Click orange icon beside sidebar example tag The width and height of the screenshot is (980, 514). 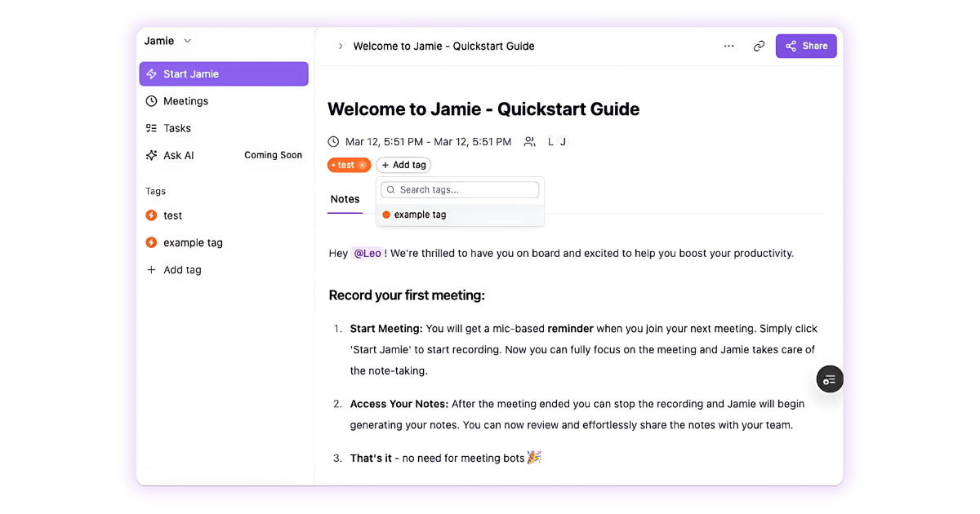pos(151,242)
